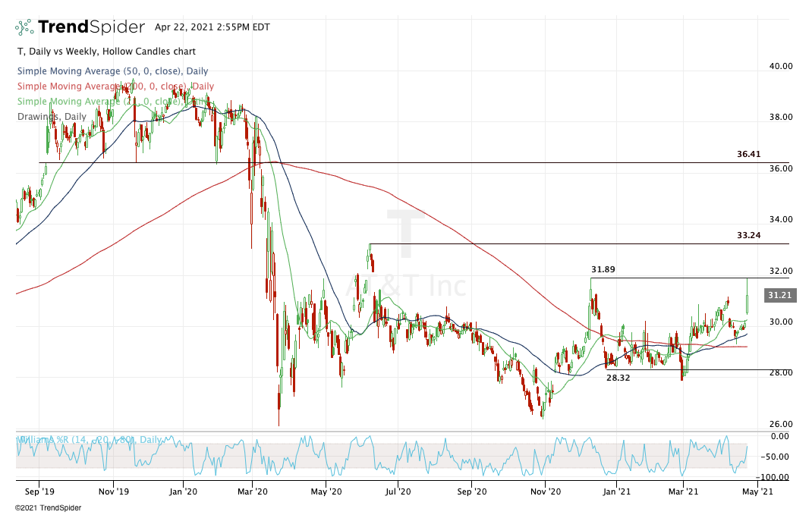Select the 'Apr 22, 2021 2:55PM EDT' timestamp
Image resolution: width=812 pixels, height=515 pixels.
click(212, 27)
